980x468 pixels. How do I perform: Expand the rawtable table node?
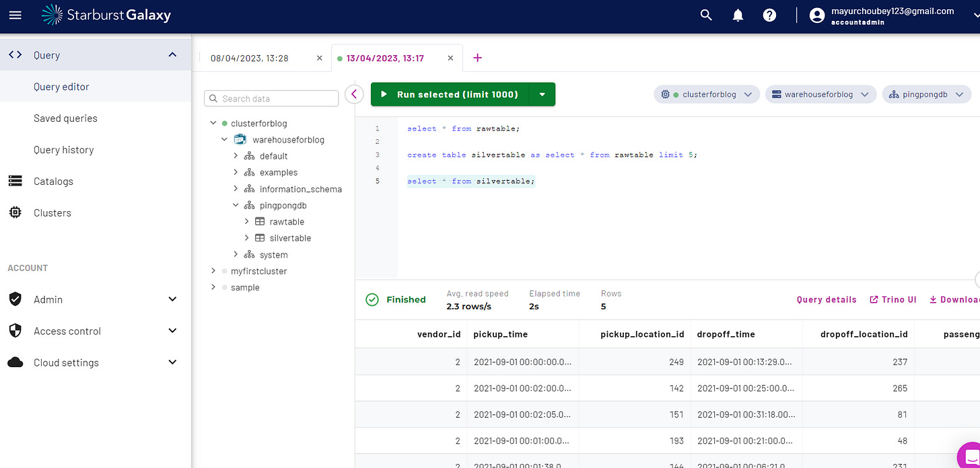pos(246,221)
